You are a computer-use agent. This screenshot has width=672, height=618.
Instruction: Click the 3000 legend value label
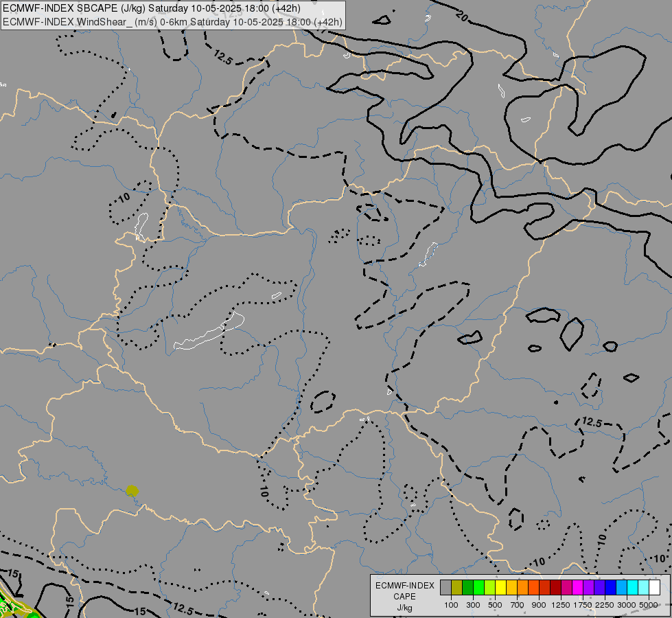(627, 605)
